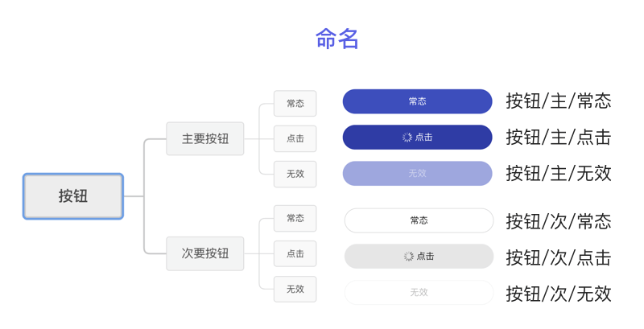Select 点击 node under 次要按钮
The image size is (644, 329).
[x=295, y=254]
